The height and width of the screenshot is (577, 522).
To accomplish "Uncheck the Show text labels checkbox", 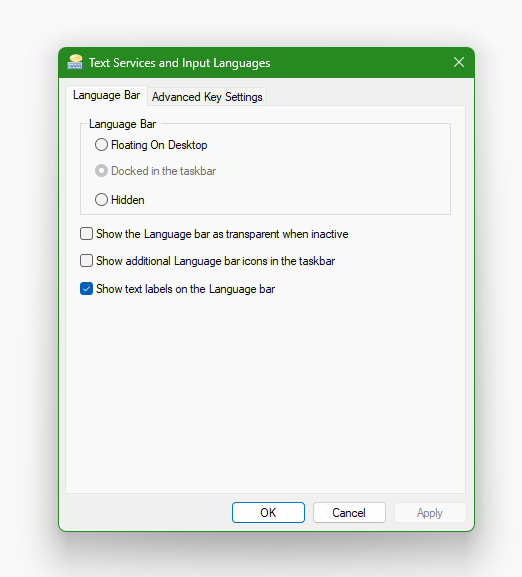I will click(x=86, y=289).
